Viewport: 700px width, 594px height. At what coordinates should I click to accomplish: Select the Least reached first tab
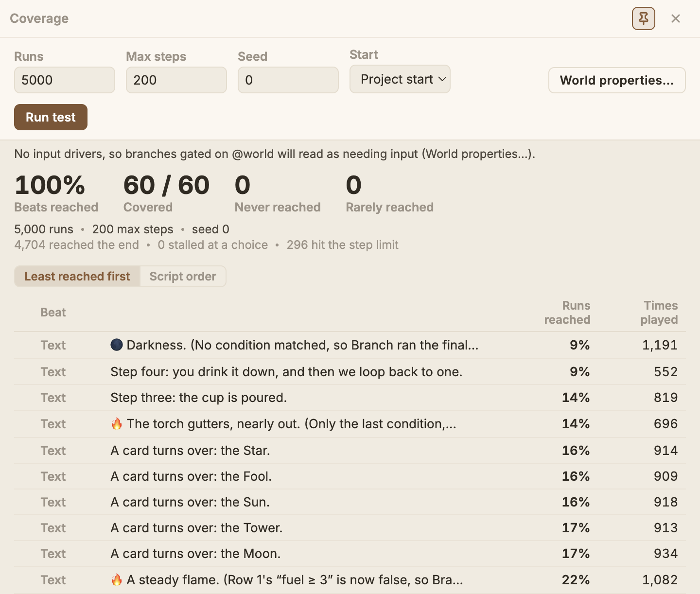point(77,276)
